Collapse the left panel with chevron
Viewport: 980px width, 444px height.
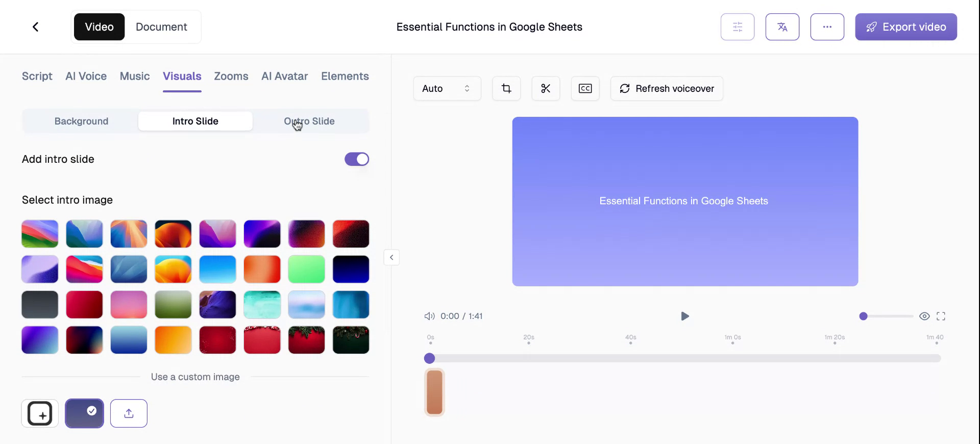[x=391, y=258]
